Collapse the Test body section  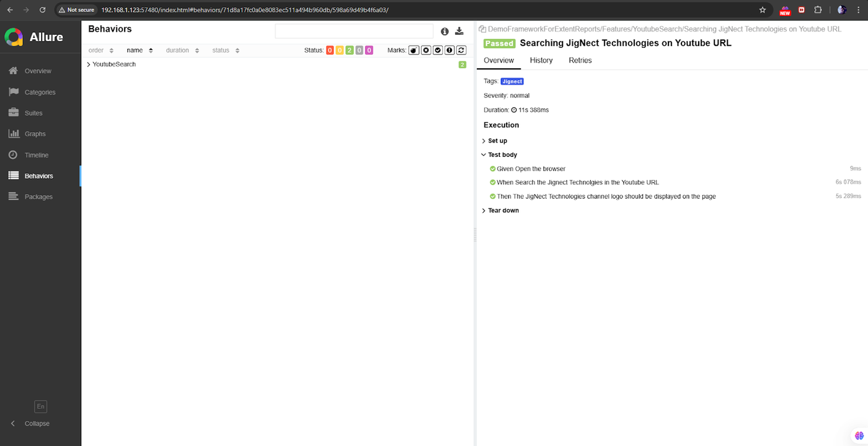[499, 155]
